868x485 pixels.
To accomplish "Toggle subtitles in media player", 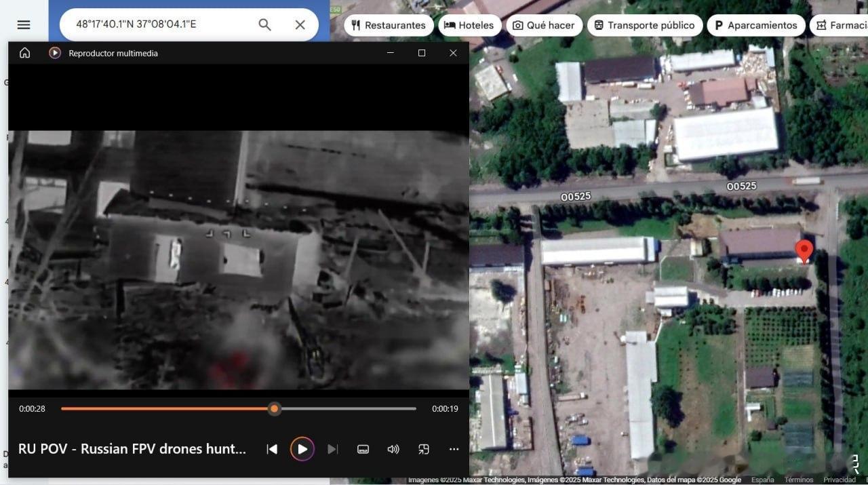I will tap(363, 449).
